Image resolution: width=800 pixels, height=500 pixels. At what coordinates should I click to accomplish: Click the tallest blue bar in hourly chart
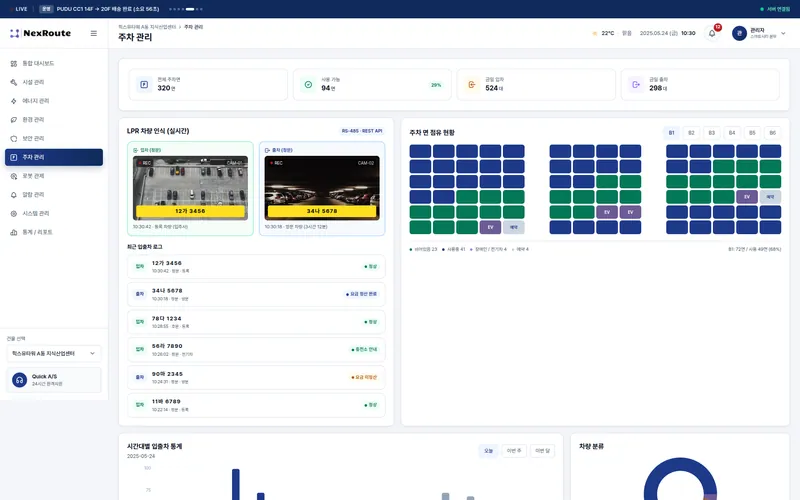236,485
